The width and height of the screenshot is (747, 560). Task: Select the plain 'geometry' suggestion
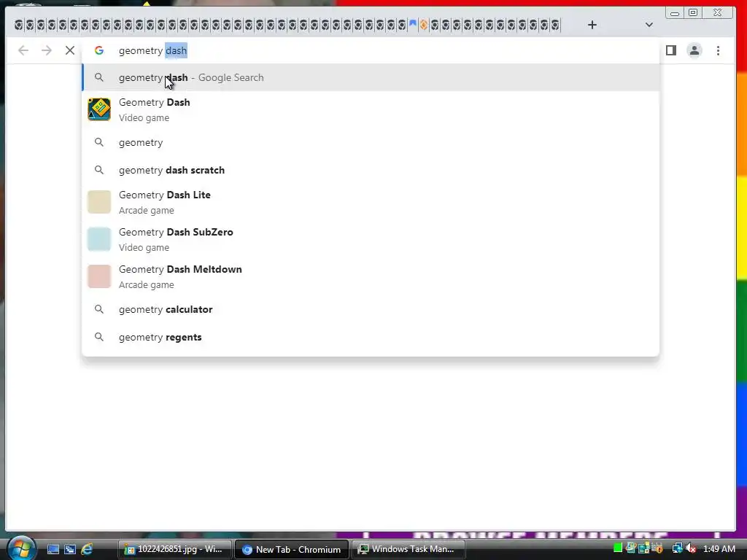click(x=371, y=142)
